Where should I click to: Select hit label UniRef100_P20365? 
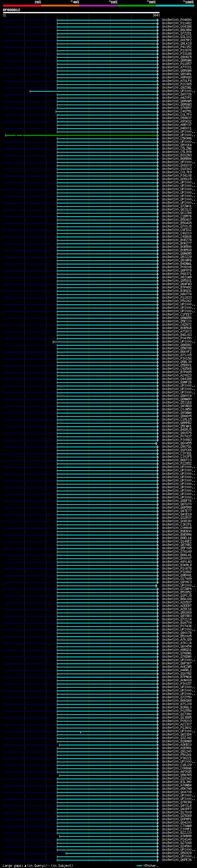[177, 84]
